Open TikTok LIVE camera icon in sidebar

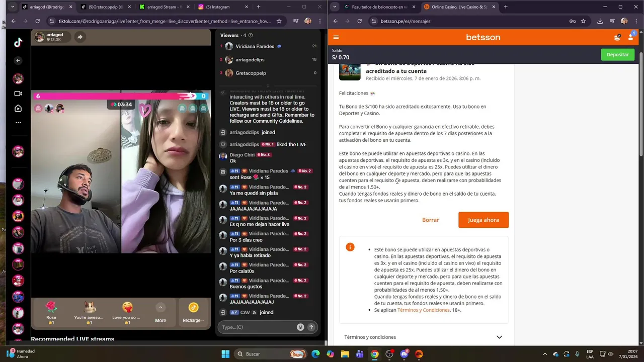coord(18,94)
